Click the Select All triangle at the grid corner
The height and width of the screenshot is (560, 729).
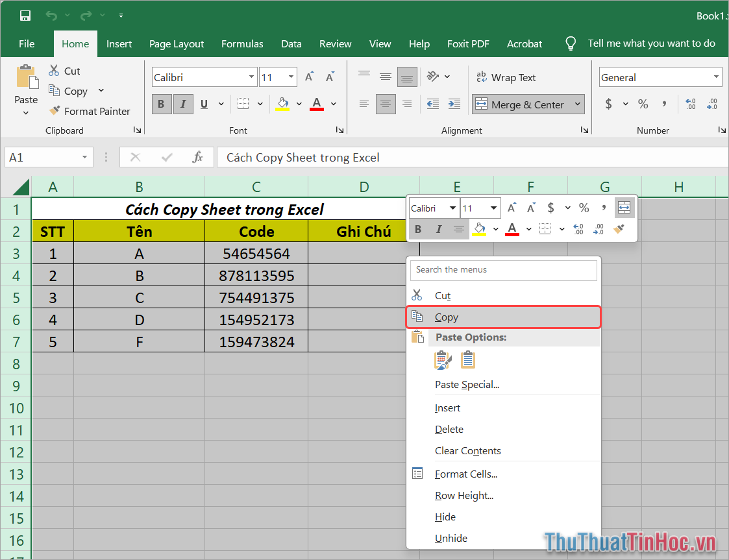click(x=21, y=187)
